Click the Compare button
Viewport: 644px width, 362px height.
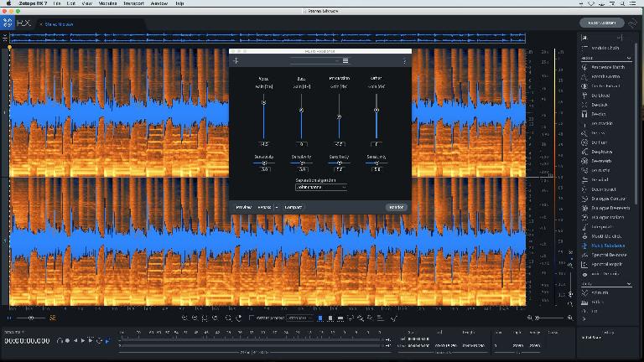point(293,207)
